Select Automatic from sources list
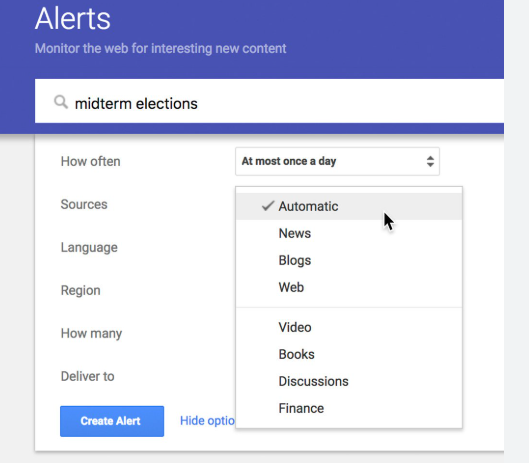The image size is (529, 463). (349, 206)
